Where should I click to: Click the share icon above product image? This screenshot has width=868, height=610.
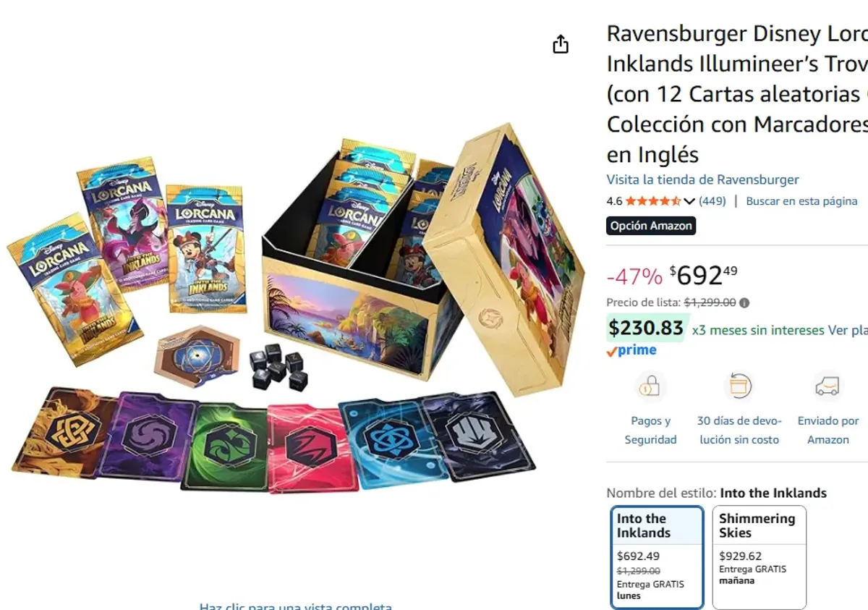click(x=561, y=44)
